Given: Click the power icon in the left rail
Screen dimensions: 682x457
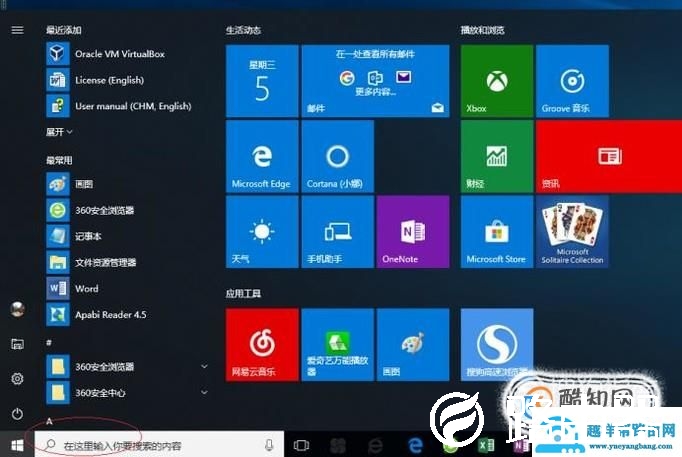Looking at the screenshot, I should pos(17,413).
